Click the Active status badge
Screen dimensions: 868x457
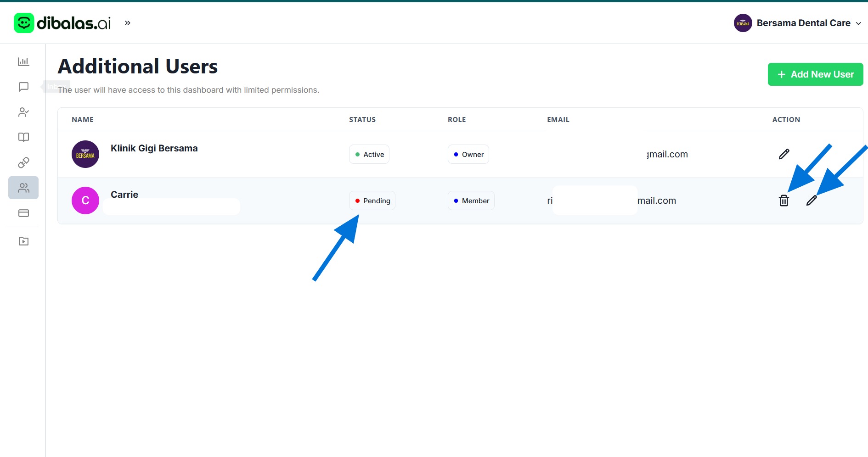pyautogui.click(x=369, y=154)
